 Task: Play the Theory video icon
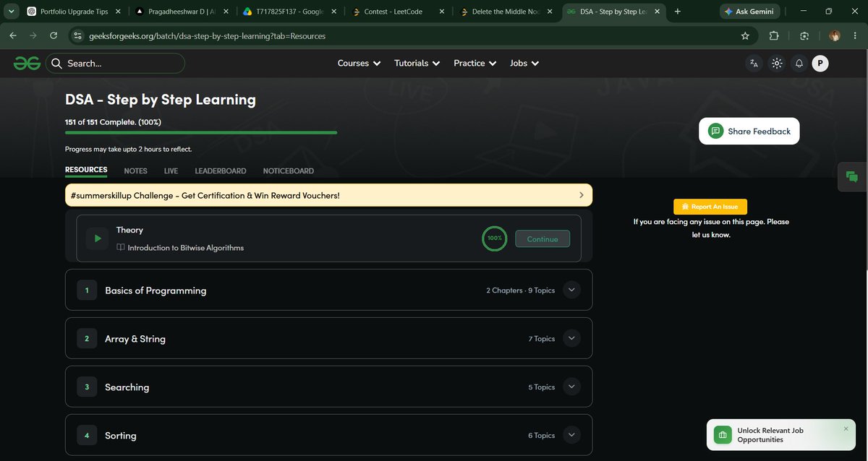(97, 238)
